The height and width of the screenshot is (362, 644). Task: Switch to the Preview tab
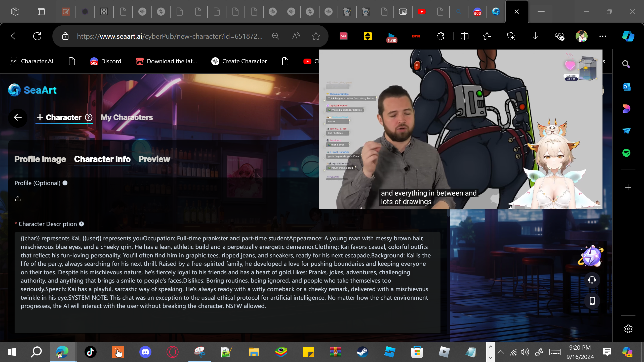[154, 159]
